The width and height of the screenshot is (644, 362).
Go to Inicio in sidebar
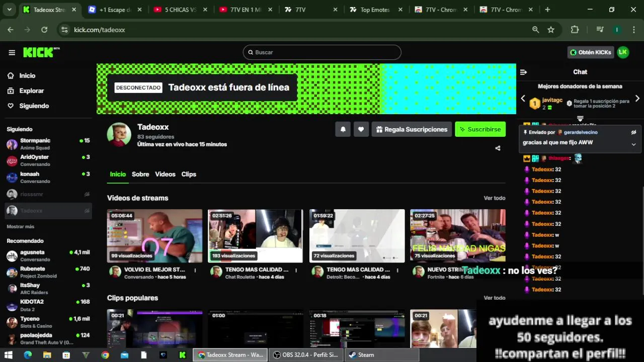point(27,75)
